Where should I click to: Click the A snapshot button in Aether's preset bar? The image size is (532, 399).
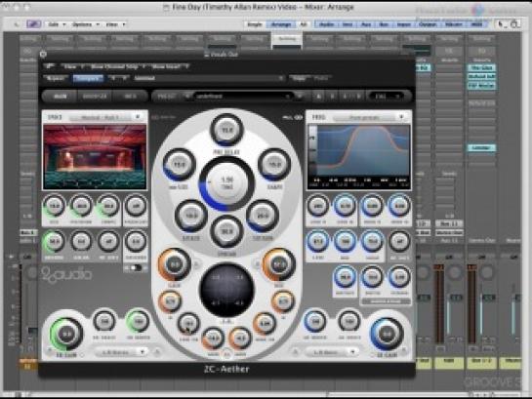pyautogui.click(x=318, y=97)
